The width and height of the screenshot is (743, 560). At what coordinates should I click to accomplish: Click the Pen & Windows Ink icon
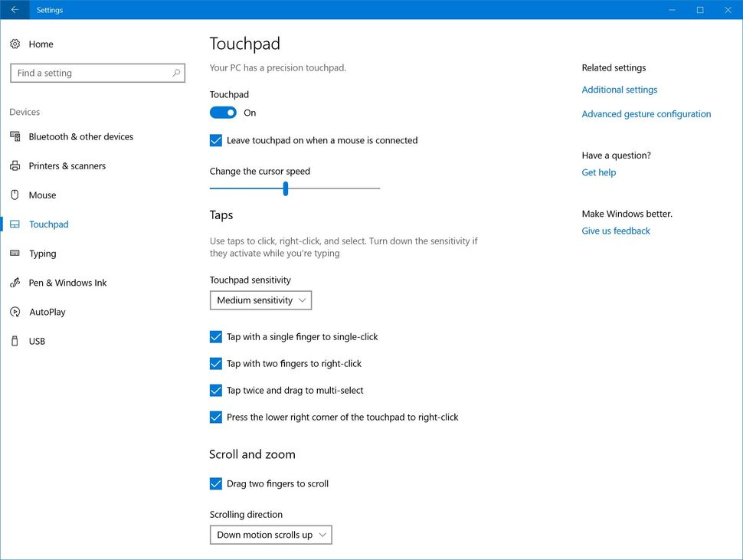pyautogui.click(x=15, y=283)
